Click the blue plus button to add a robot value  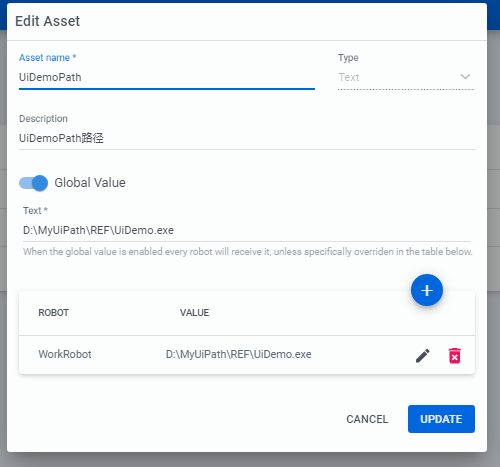coord(427,290)
